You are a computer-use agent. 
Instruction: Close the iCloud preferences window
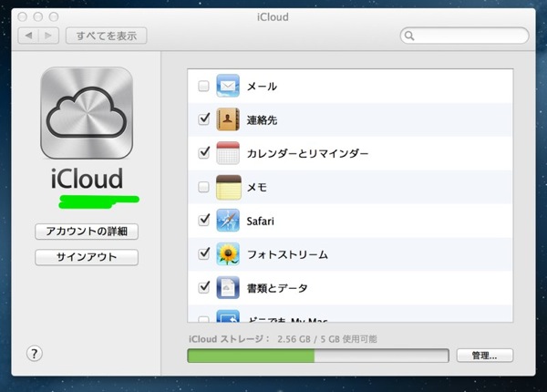[x=22, y=16]
